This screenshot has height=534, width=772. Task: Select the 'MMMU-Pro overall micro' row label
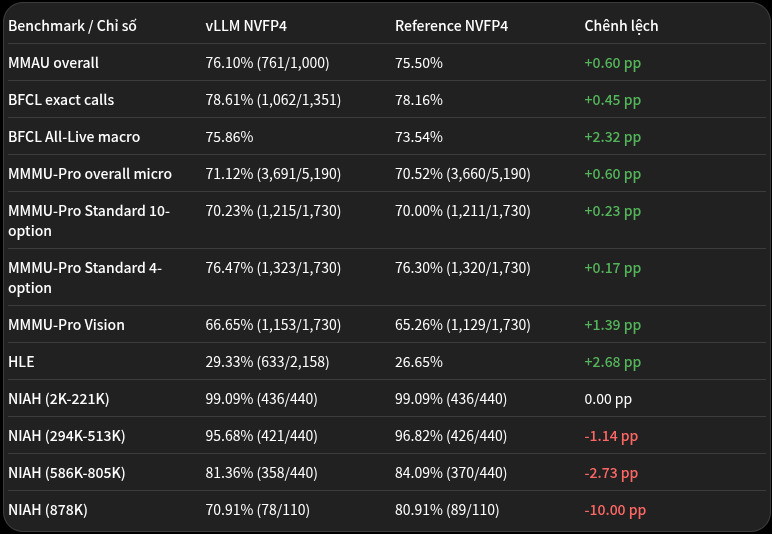[x=90, y=174]
